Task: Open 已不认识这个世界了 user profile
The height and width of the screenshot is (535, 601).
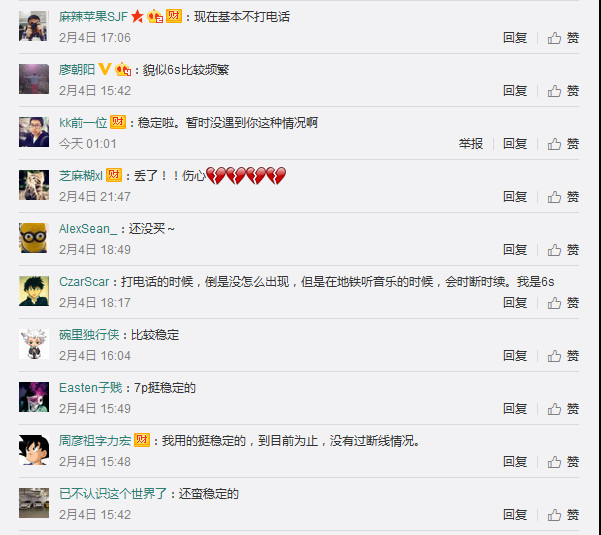Action: pyautogui.click(x=113, y=494)
